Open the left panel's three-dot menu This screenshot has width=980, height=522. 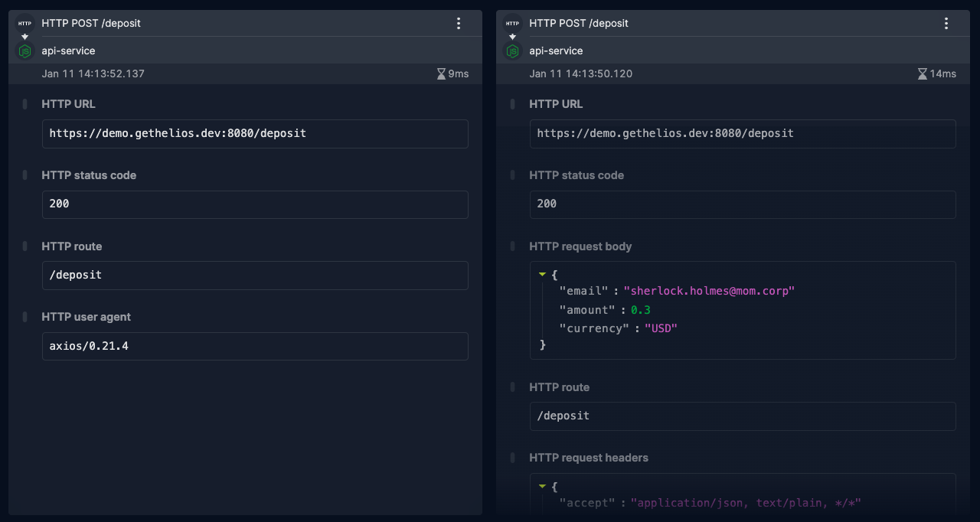point(459,24)
